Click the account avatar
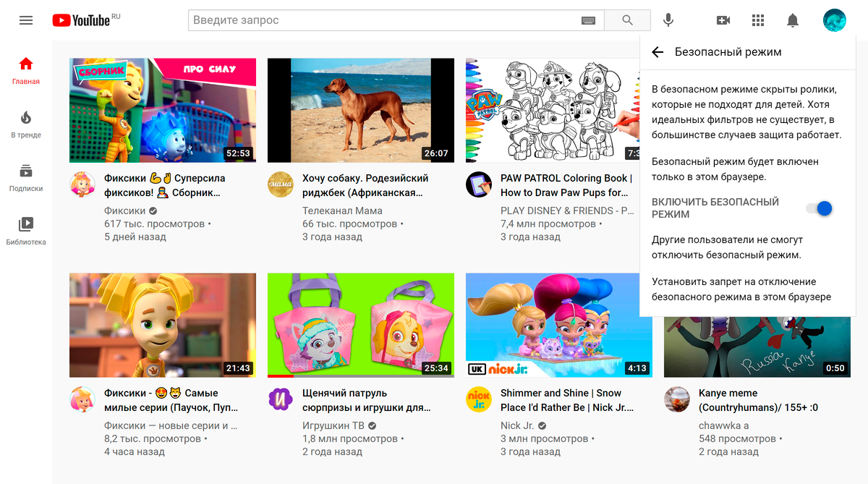868x484 pixels. pos(835,20)
